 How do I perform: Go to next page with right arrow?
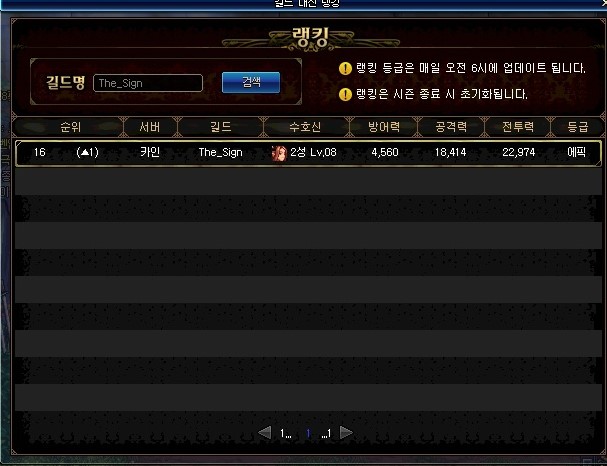pyautogui.click(x=346, y=432)
